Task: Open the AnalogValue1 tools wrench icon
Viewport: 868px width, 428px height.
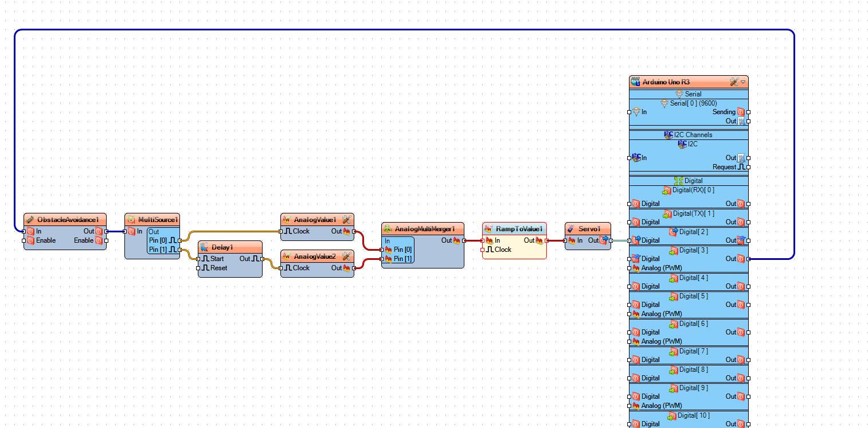Action: click(346, 220)
